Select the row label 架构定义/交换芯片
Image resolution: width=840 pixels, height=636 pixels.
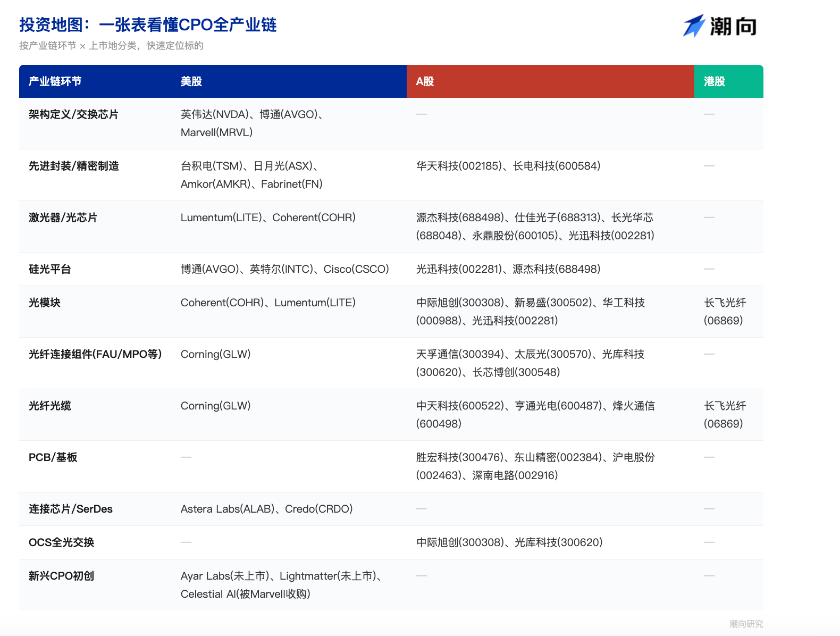click(x=73, y=114)
